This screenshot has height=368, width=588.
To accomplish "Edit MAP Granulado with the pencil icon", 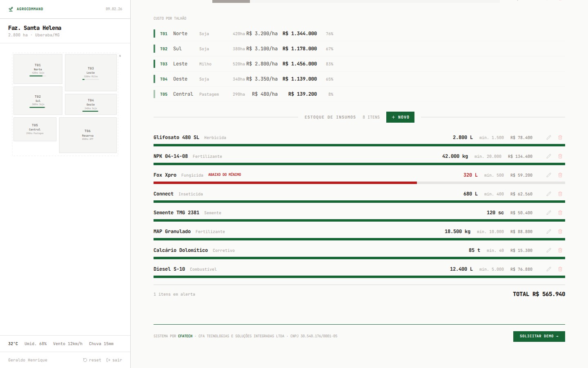I will click(549, 231).
